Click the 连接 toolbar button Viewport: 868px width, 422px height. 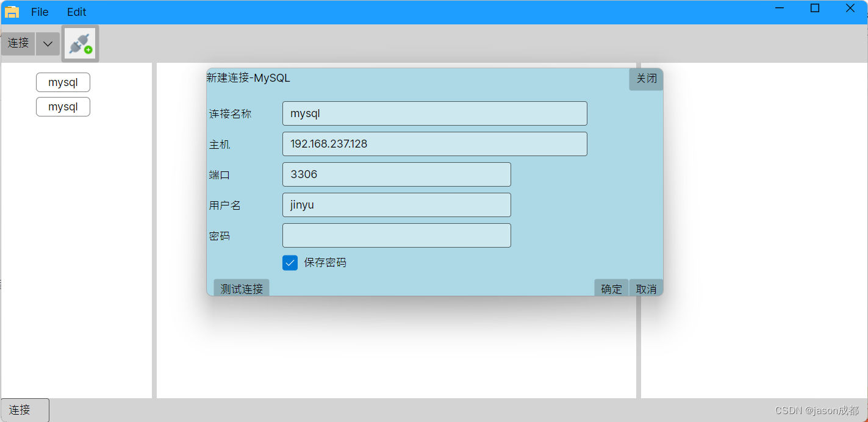[x=18, y=43]
